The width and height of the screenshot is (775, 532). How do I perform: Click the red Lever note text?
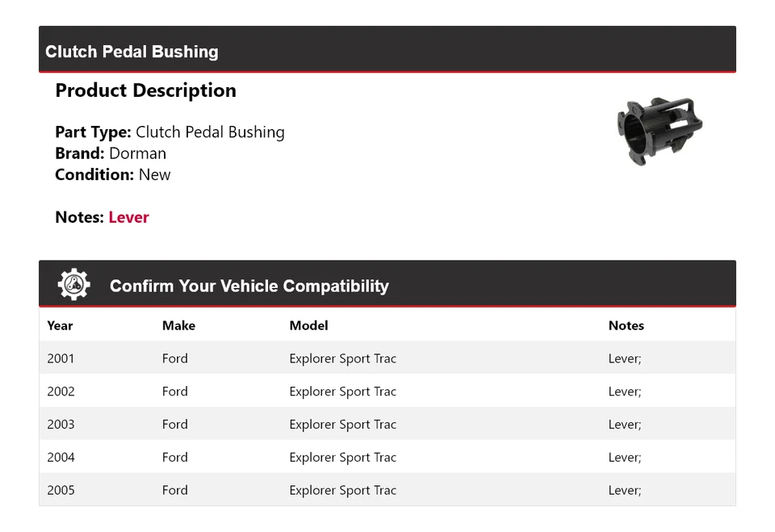coord(128,217)
